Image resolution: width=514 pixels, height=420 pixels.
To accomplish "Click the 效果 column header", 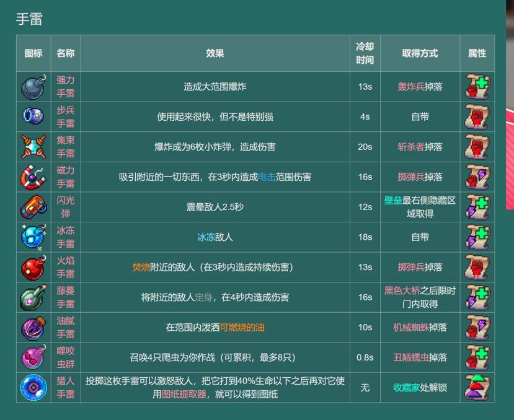I will [215, 53].
